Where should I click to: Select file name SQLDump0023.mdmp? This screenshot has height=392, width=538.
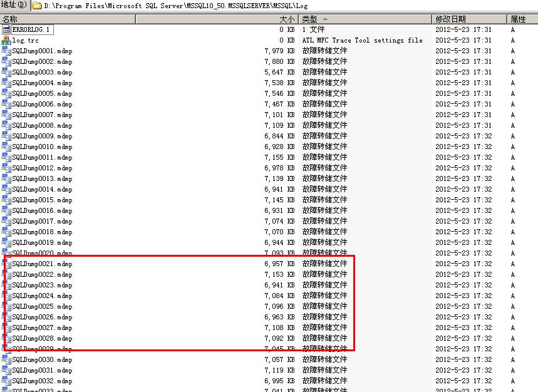(42, 286)
